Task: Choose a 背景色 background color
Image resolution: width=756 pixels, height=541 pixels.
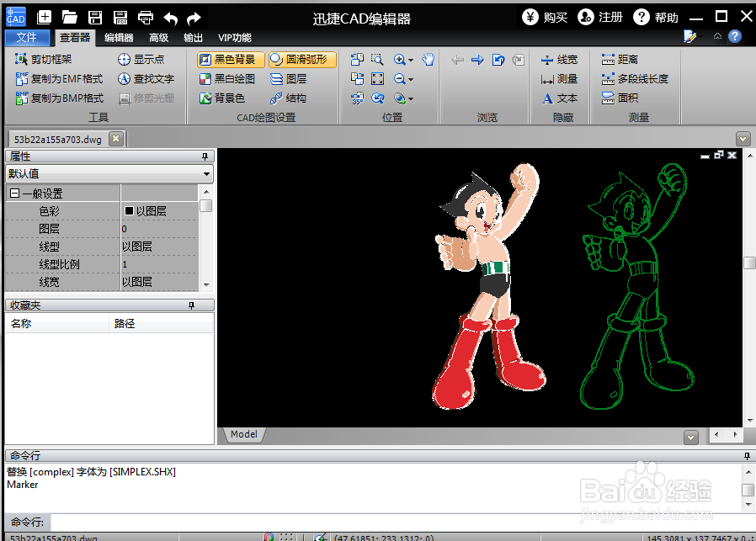Action: pos(221,98)
